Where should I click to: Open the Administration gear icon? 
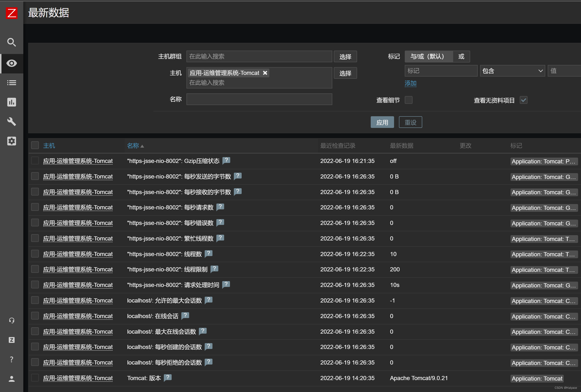click(x=11, y=141)
